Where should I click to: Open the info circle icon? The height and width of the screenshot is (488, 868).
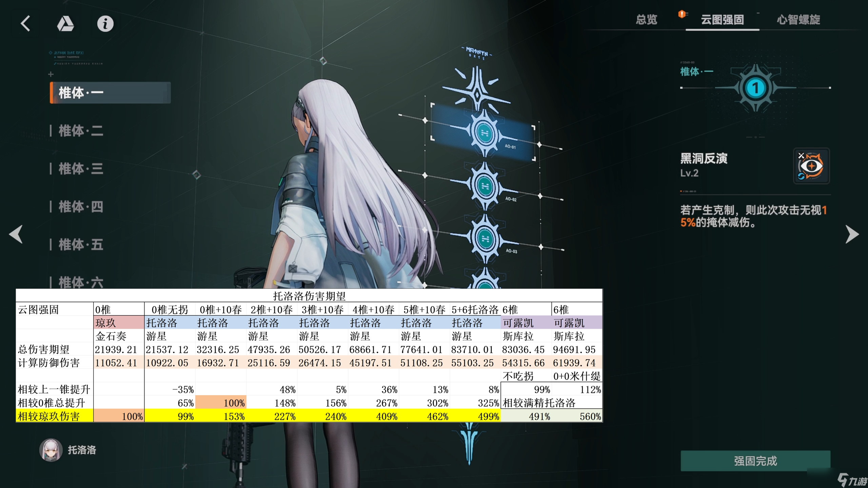105,24
